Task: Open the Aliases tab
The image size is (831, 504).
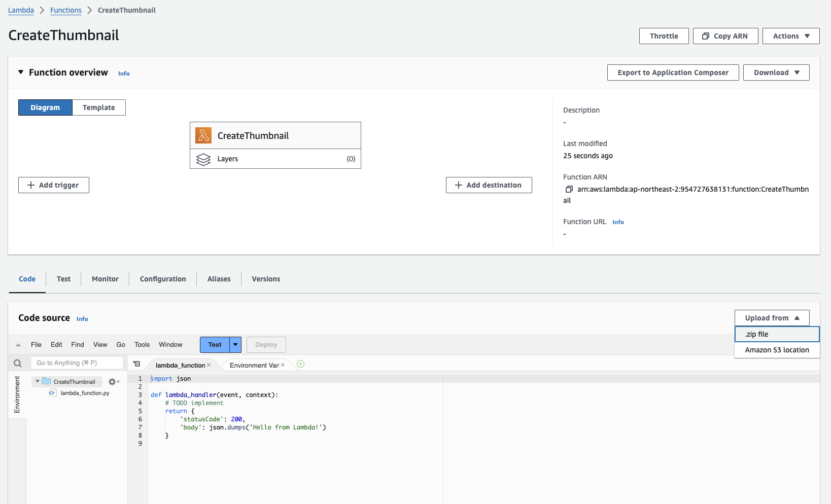Action: [219, 279]
